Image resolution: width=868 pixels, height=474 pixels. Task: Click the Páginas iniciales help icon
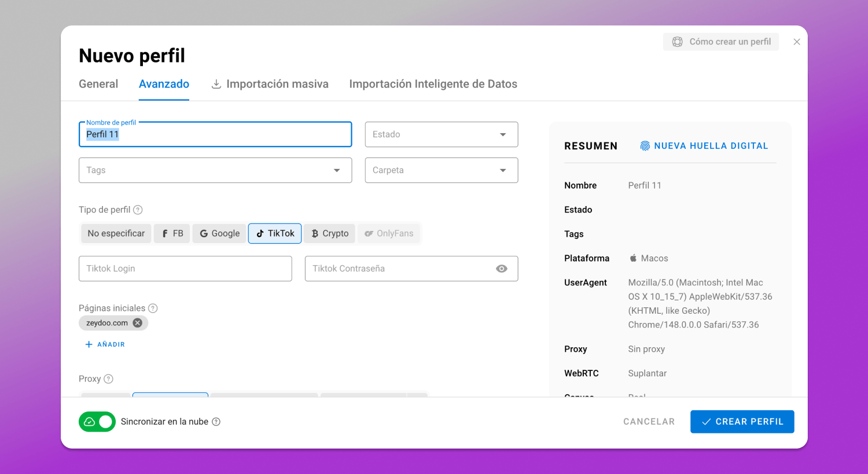point(153,308)
